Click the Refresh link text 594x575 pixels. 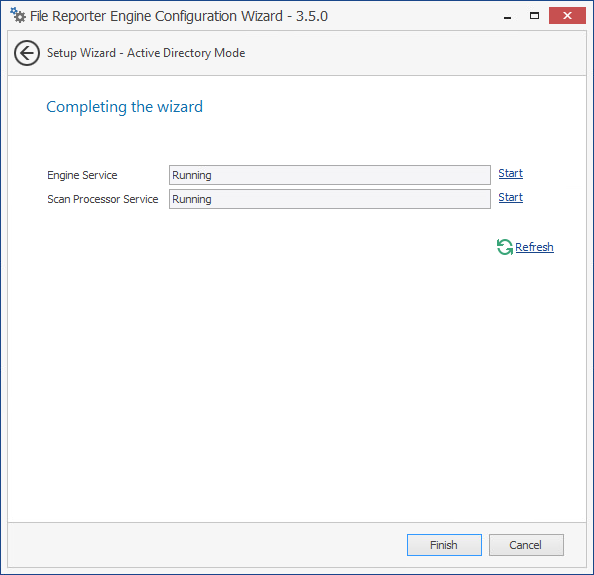(534, 247)
